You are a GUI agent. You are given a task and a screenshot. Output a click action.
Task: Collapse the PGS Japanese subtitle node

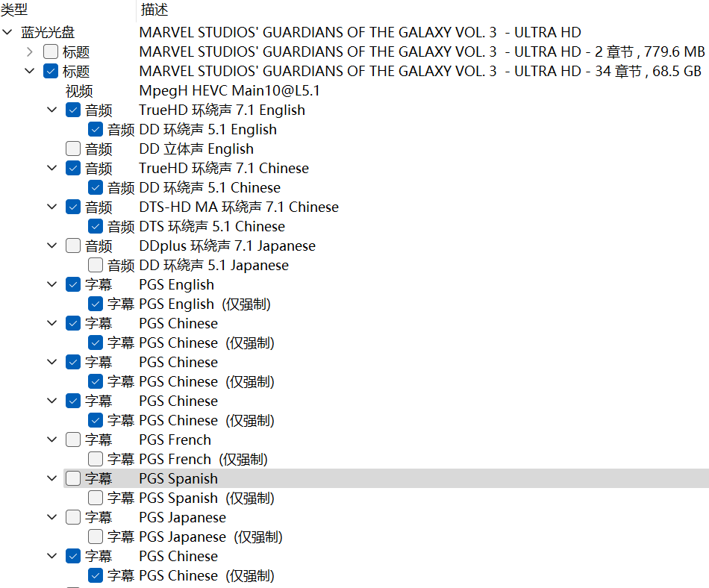(52, 518)
